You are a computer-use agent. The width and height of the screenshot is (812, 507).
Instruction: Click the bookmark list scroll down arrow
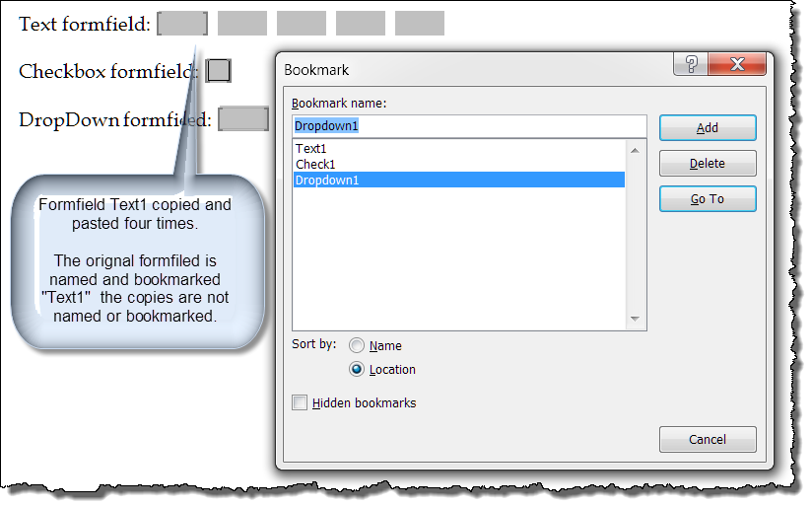tap(636, 319)
